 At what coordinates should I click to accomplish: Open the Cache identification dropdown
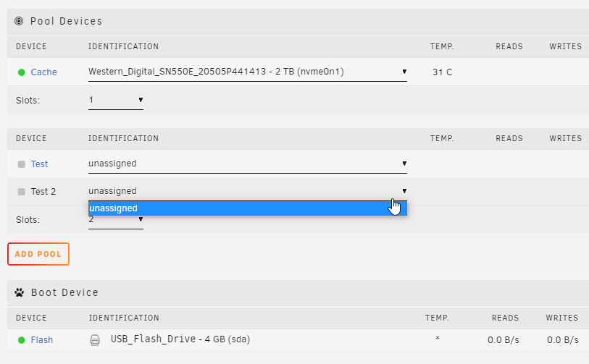click(x=248, y=72)
